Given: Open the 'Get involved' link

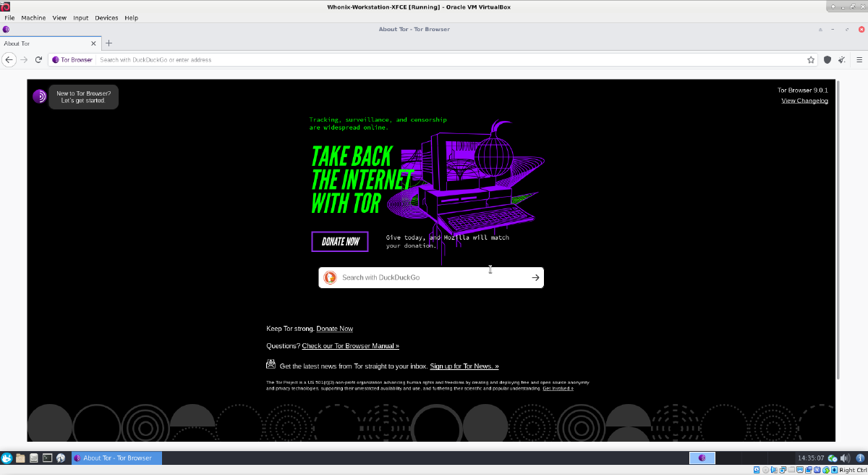Looking at the screenshot, I should pyautogui.click(x=558, y=389).
